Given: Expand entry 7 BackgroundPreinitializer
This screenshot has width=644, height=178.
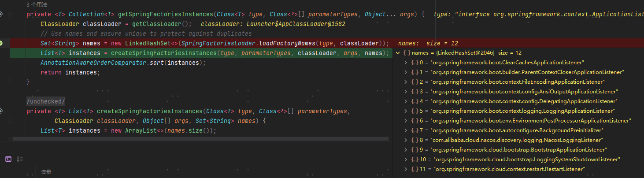Looking at the screenshot, I should (406, 130).
